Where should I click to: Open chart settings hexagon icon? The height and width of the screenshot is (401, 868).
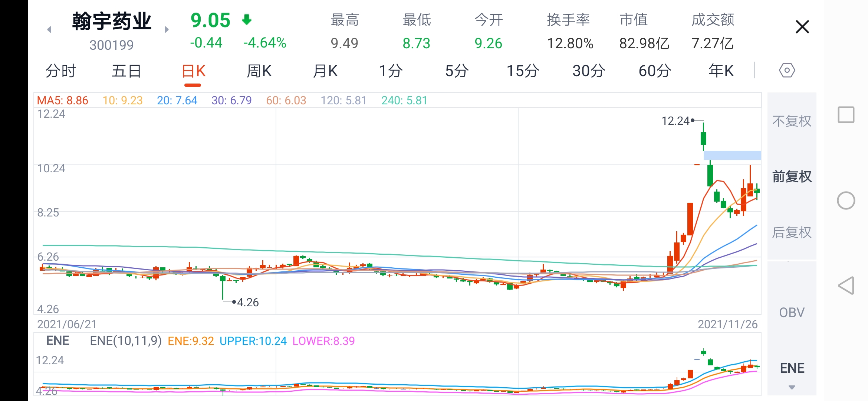787,70
